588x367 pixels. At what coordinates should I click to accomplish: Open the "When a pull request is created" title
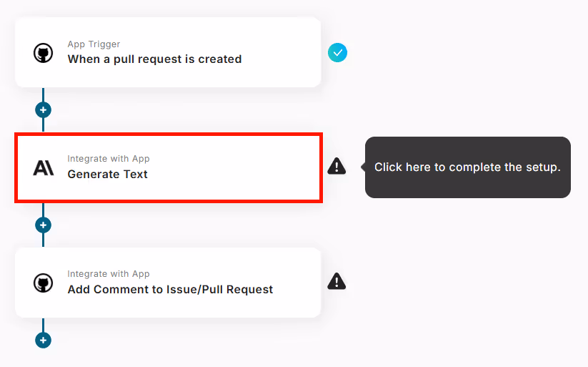pos(154,59)
